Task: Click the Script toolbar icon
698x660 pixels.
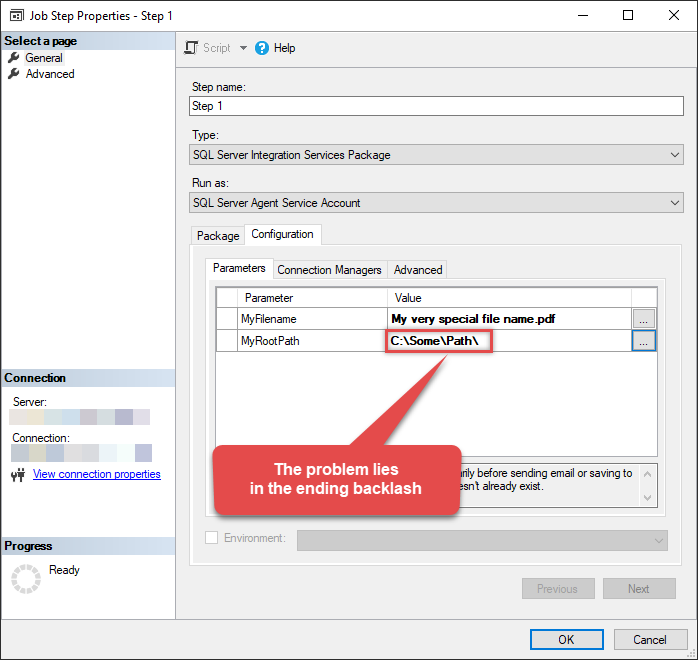Action: point(191,48)
